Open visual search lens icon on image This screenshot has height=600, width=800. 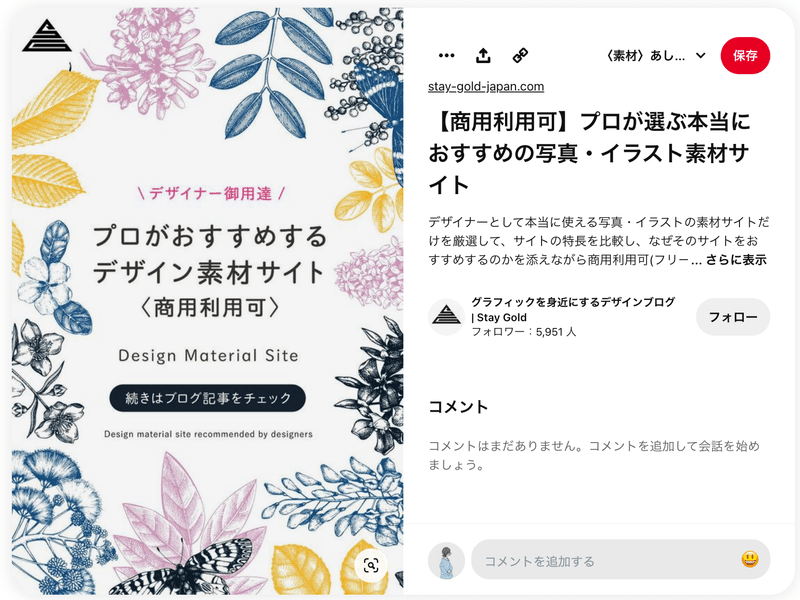(371, 565)
